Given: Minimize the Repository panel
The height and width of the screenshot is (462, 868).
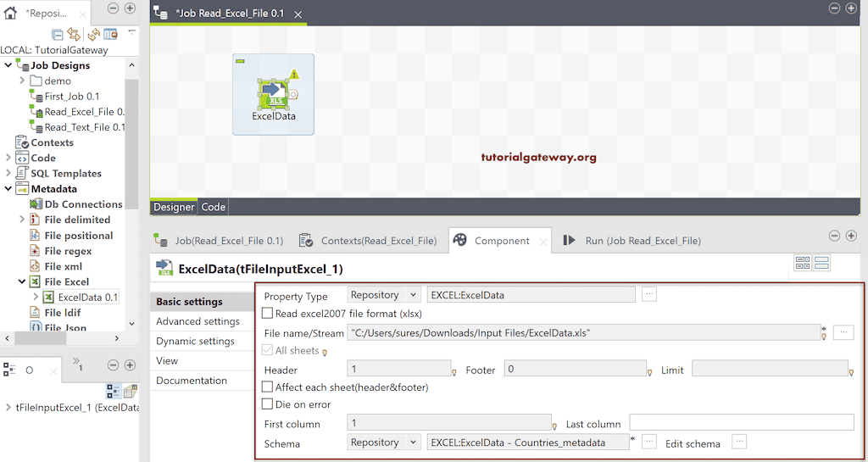Looking at the screenshot, I should tap(113, 8).
